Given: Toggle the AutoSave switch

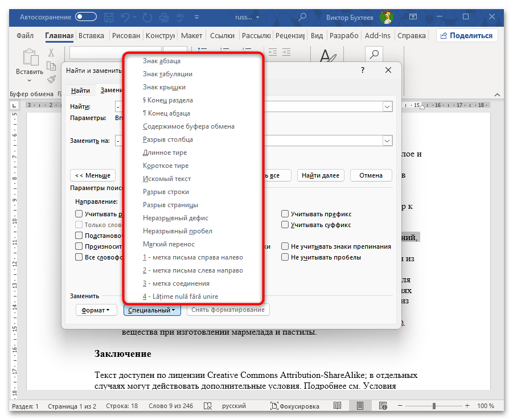Looking at the screenshot, I should tap(86, 17).
